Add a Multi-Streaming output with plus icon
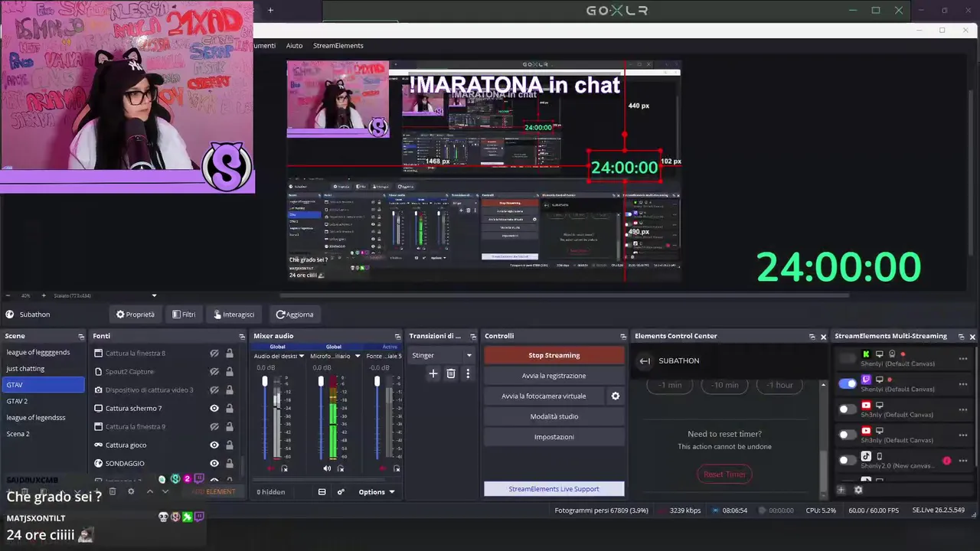980x551 pixels. 841,490
